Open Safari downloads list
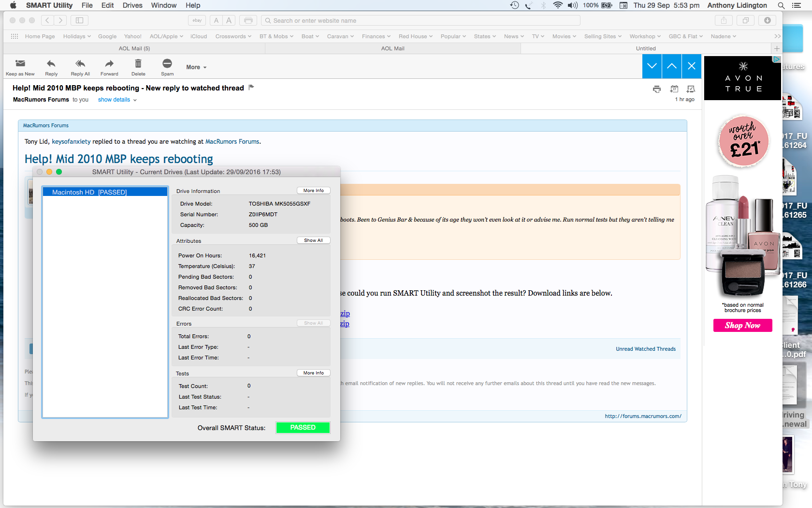Screen dimensions: 812x508 (767, 20)
